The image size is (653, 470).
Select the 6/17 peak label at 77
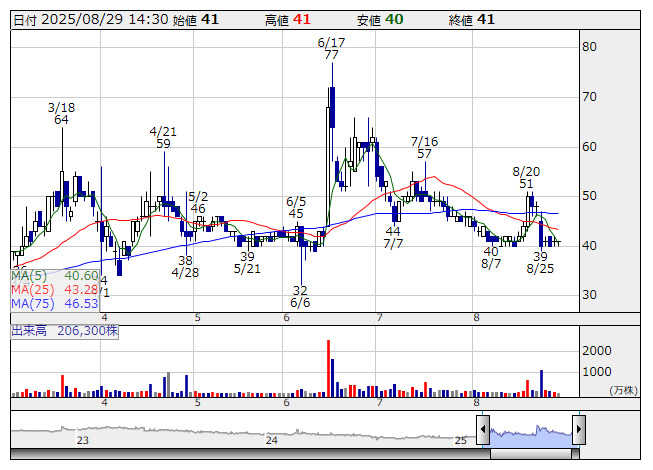tap(331, 49)
